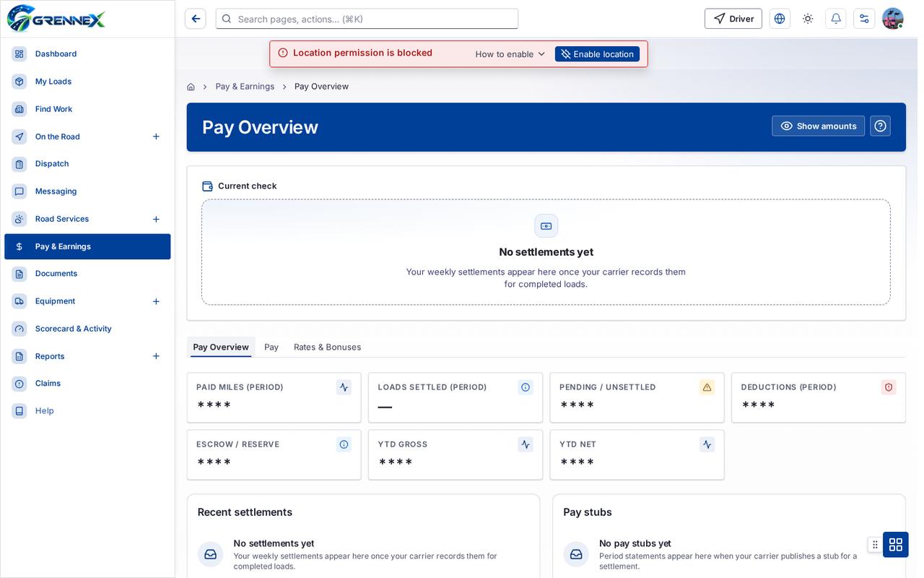The width and height of the screenshot is (924, 578).
Task: Click the Grennex logo
Action: [56, 19]
